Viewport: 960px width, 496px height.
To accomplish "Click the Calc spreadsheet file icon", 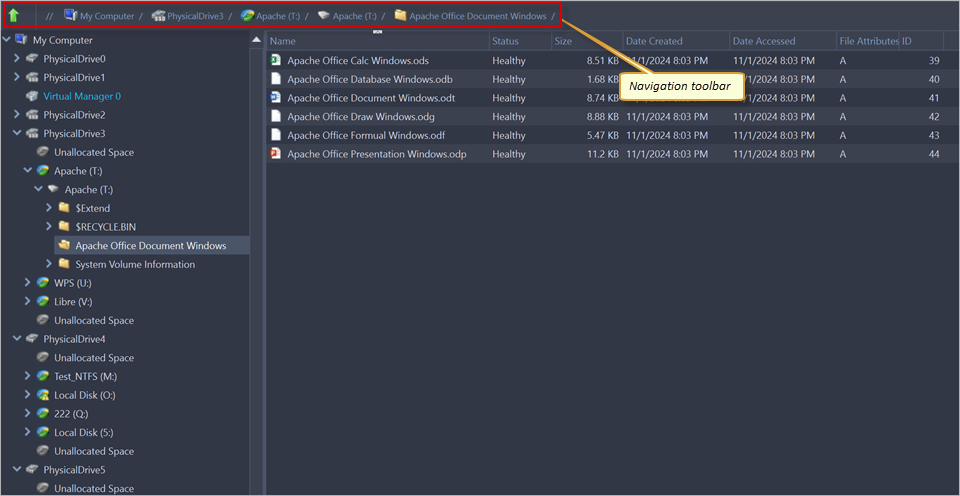I will click(x=276, y=60).
